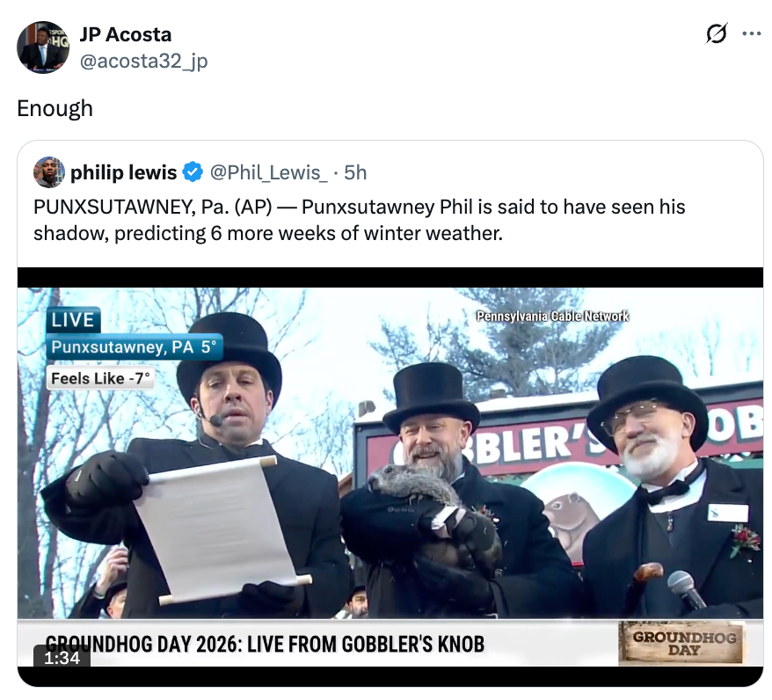Click the quoted tweet text about Punxsutawney Phil

pos(359,220)
